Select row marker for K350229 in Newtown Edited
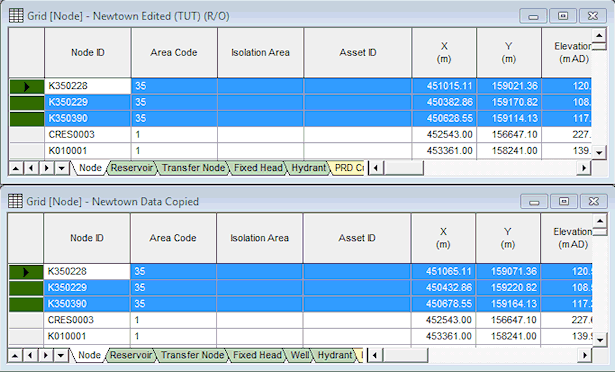The height and width of the screenshot is (372, 615). click(x=27, y=102)
